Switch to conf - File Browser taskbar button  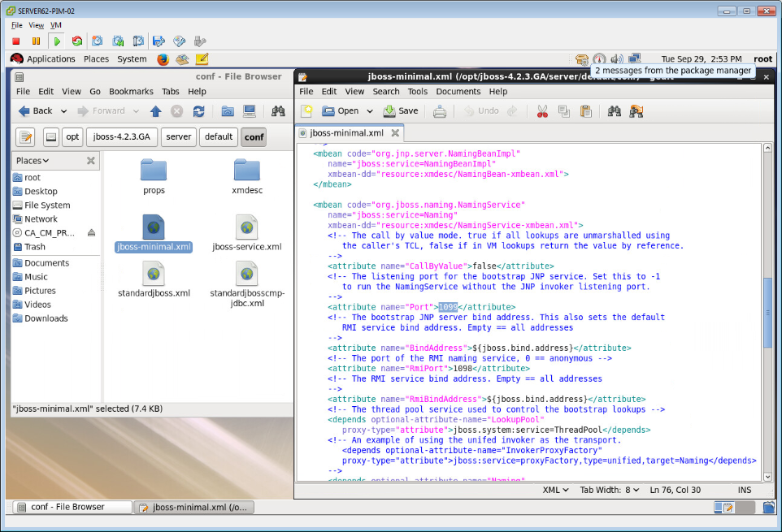tap(72, 507)
